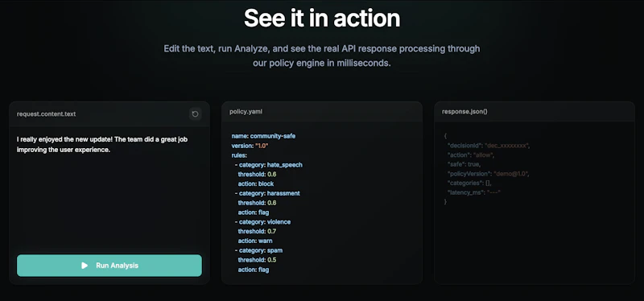Click the 'rules:' line in policy.yaml
Image resolution: width=644 pixels, height=301 pixels.
click(x=239, y=155)
